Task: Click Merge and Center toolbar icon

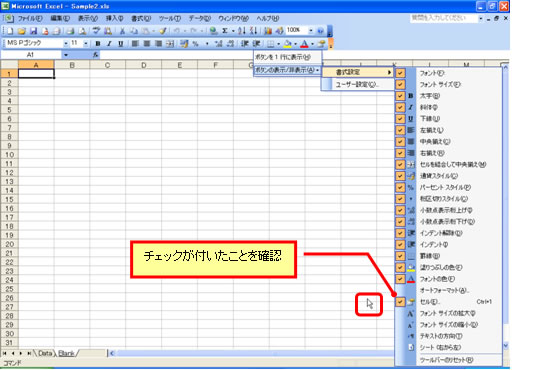Action: click(170, 44)
